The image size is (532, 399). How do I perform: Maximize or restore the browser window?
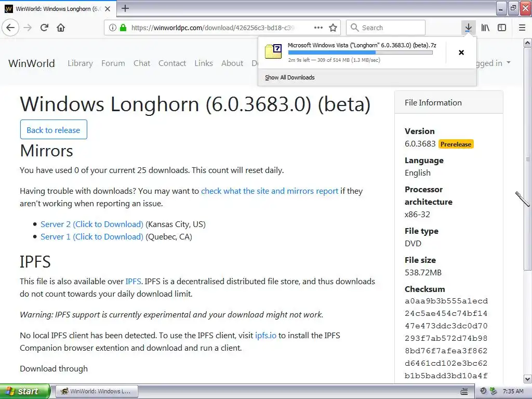[513, 8]
